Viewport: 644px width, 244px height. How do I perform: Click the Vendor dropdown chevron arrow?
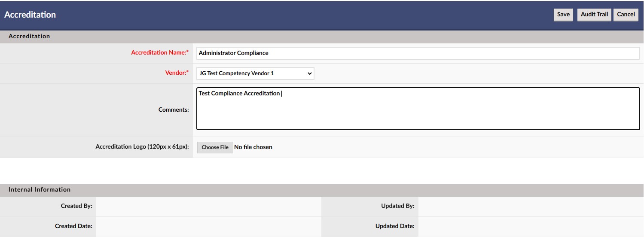click(x=309, y=73)
